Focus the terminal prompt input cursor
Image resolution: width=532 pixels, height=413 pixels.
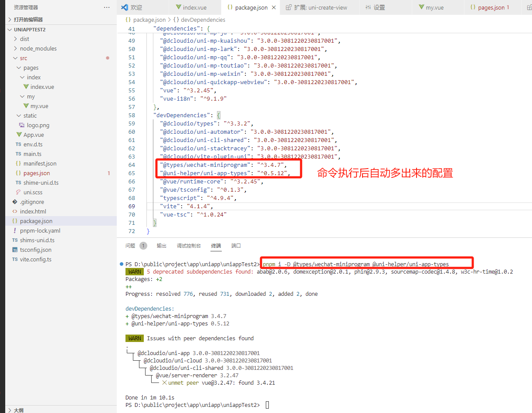[x=268, y=405]
